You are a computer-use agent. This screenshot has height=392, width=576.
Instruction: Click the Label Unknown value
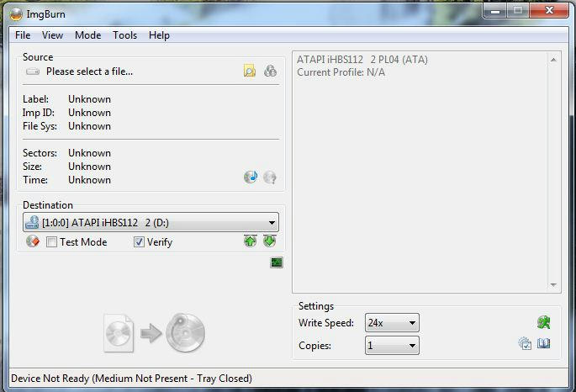[90, 99]
